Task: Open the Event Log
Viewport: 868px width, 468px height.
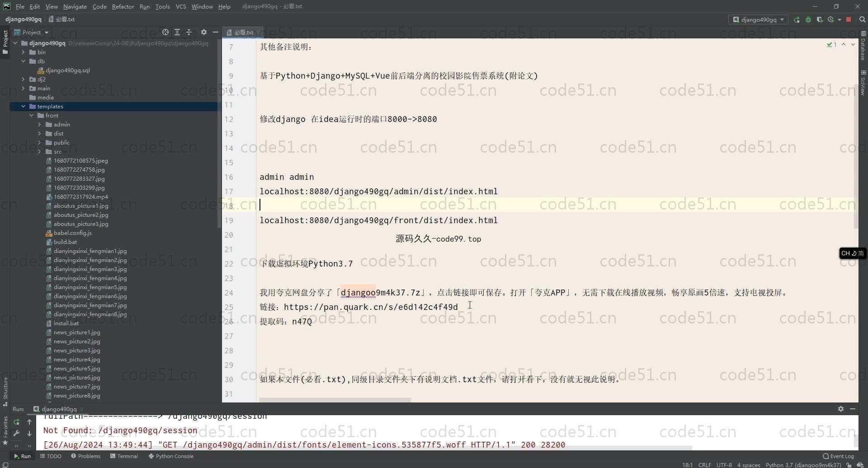Action: tap(838, 456)
